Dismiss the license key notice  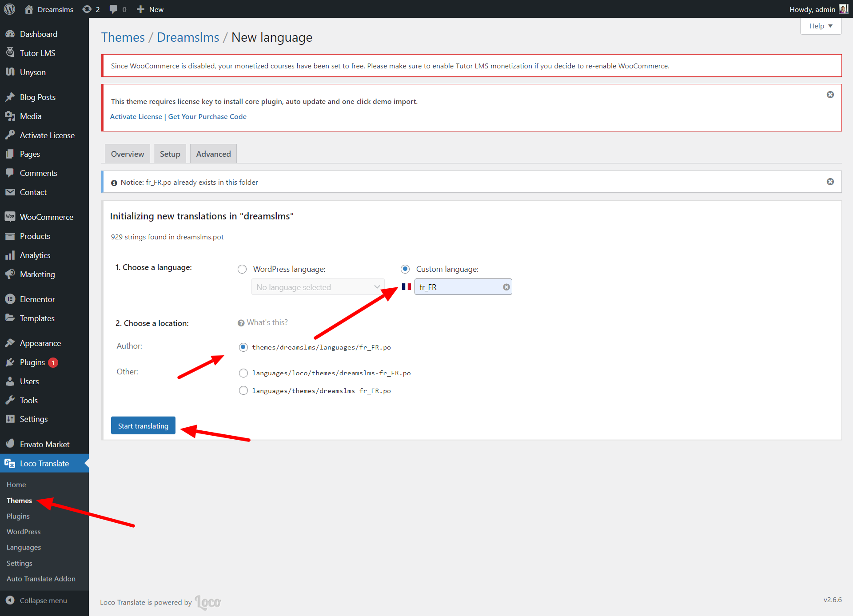pos(830,95)
